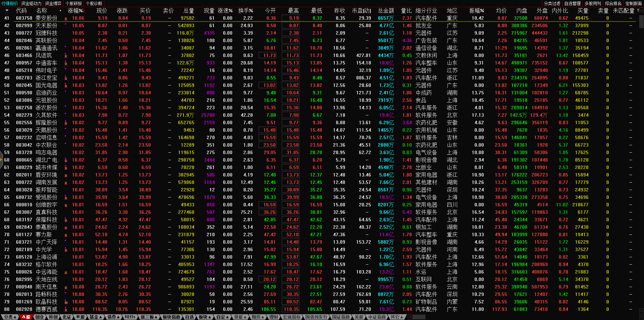The image size is (644, 320).
Task: Click the left panel collapse handle
Action: point(1,160)
